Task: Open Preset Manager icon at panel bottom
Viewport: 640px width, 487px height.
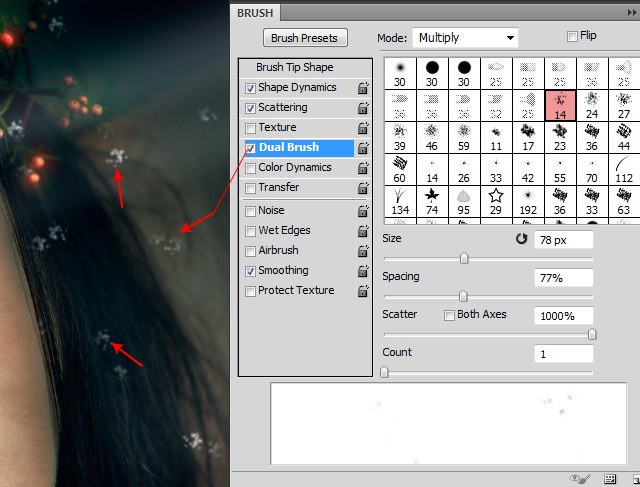Action: [x=610, y=479]
